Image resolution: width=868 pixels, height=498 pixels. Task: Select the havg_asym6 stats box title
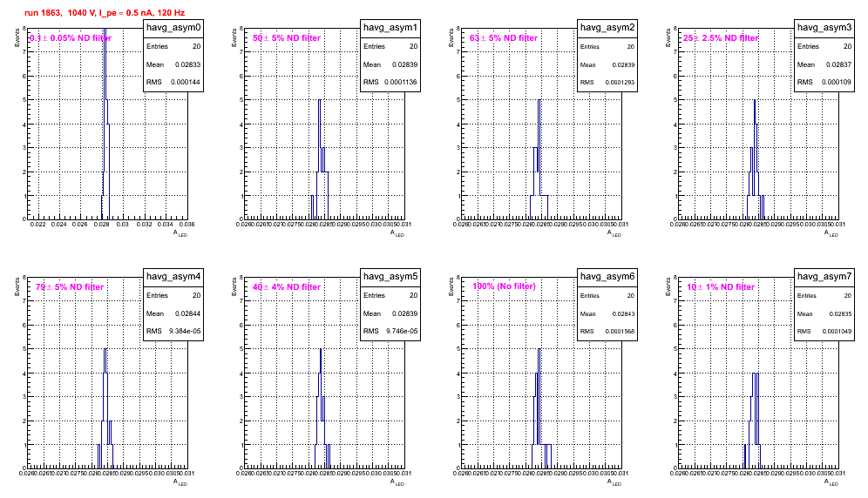click(x=607, y=277)
